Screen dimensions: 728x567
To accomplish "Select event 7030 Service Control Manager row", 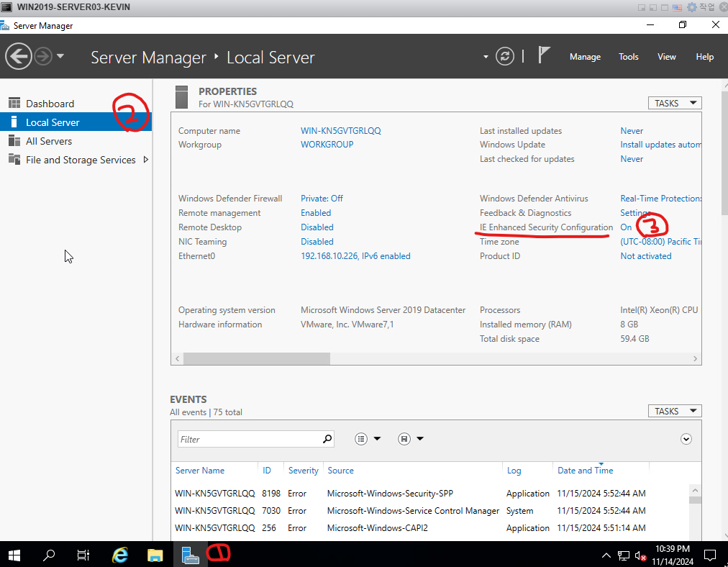I will click(429, 510).
